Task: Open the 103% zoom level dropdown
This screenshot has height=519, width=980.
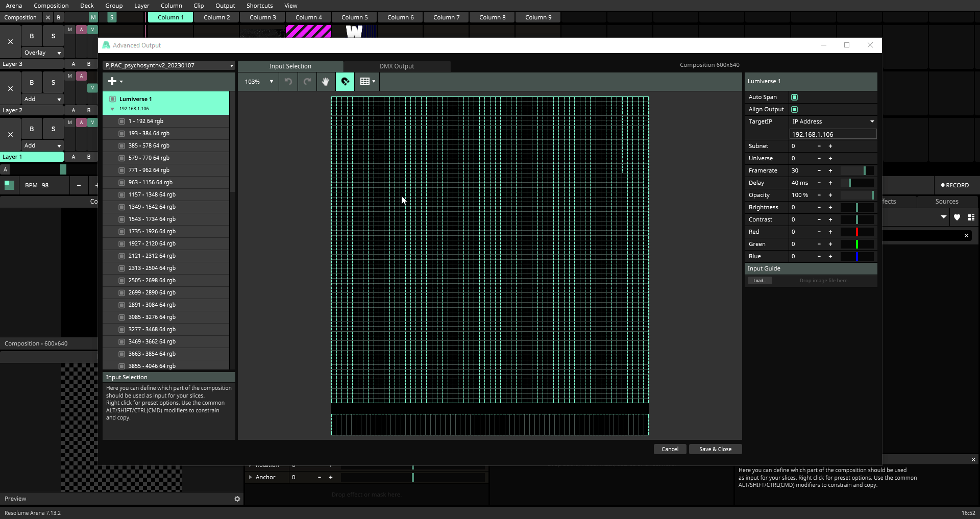Action: click(259, 82)
